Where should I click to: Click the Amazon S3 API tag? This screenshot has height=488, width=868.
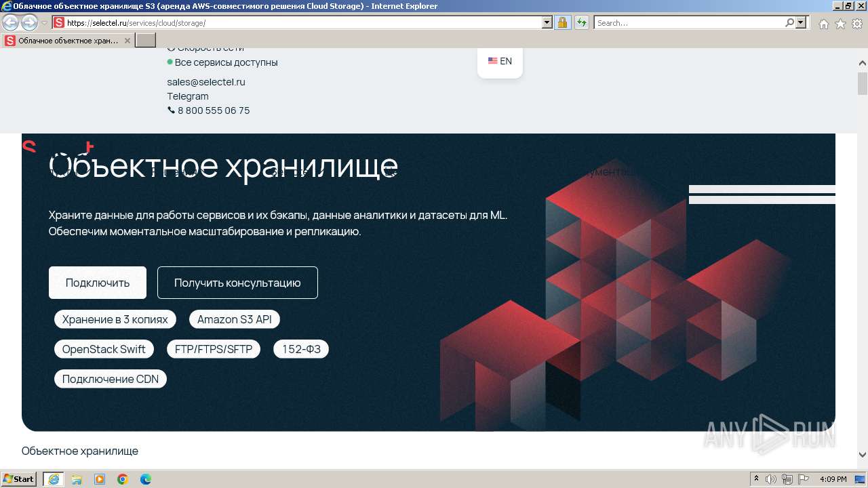[235, 319]
